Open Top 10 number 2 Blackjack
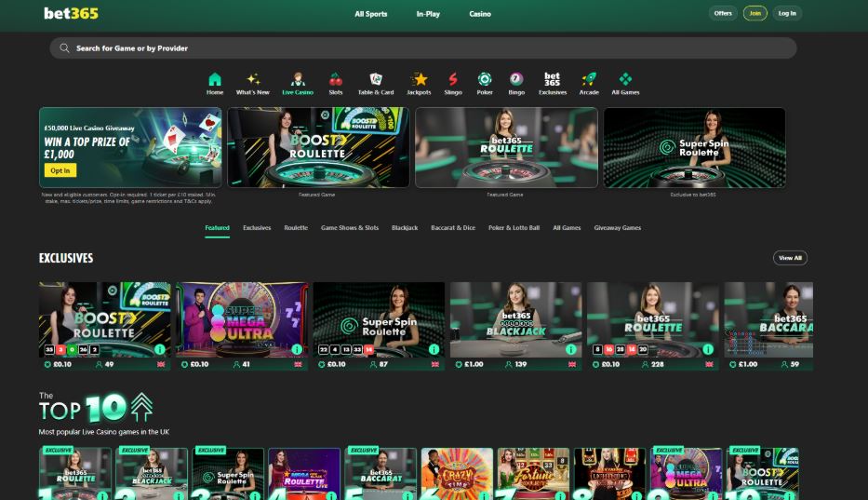The image size is (868, 500). 152,474
